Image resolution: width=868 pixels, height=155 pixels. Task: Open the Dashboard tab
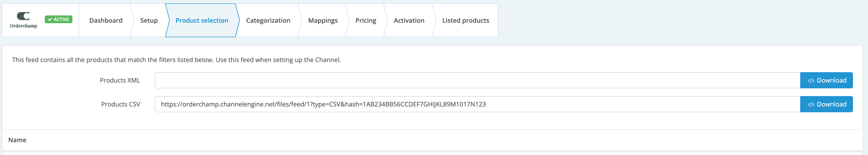106,21
